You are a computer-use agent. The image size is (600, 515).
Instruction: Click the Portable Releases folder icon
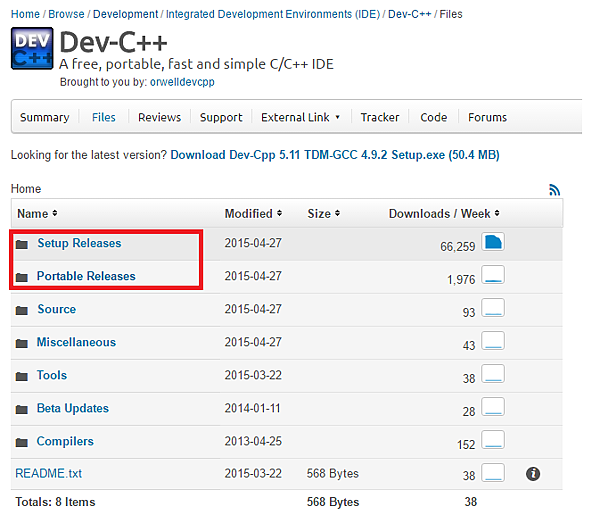pos(22,277)
